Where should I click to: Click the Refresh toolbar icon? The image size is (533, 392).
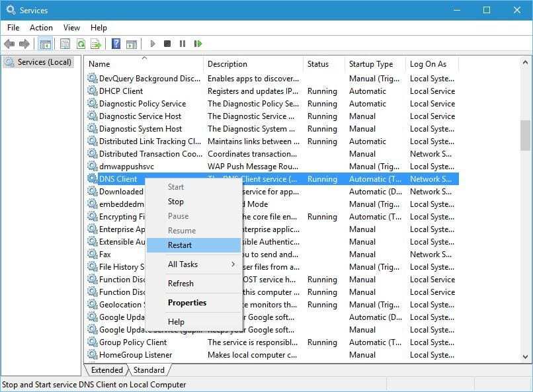point(81,44)
